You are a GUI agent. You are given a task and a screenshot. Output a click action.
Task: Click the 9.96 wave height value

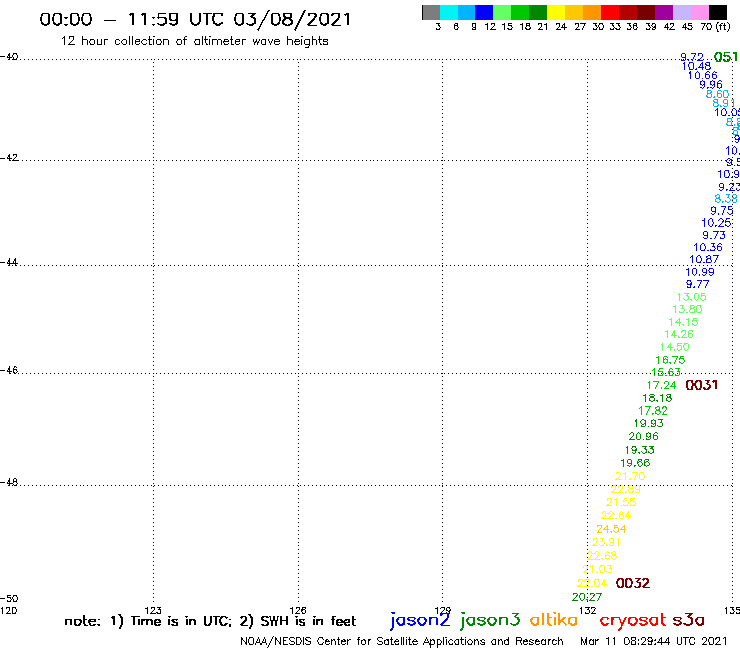coord(711,85)
